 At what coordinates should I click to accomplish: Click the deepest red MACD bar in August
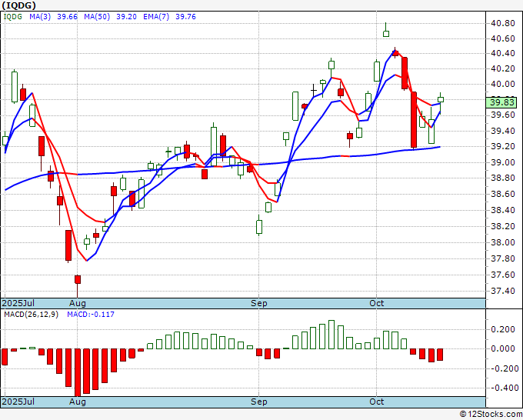coord(77,371)
